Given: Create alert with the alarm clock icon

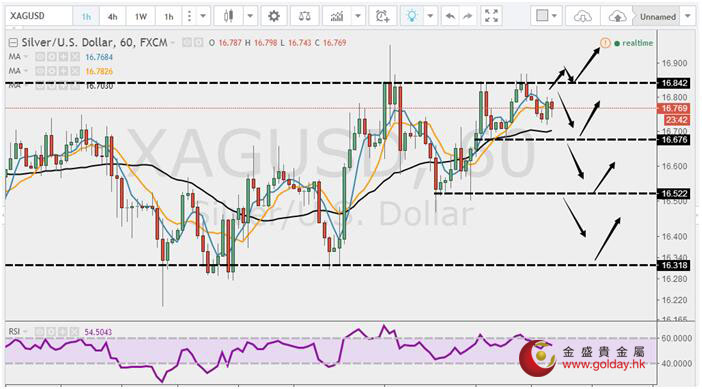Looking at the screenshot, I should (382, 17).
